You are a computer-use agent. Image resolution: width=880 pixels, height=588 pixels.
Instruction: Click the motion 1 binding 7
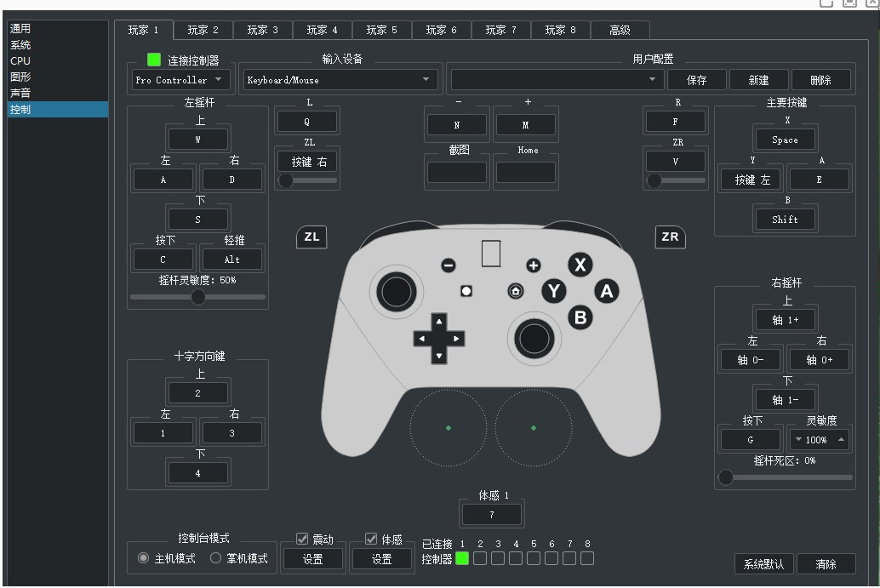click(x=492, y=515)
